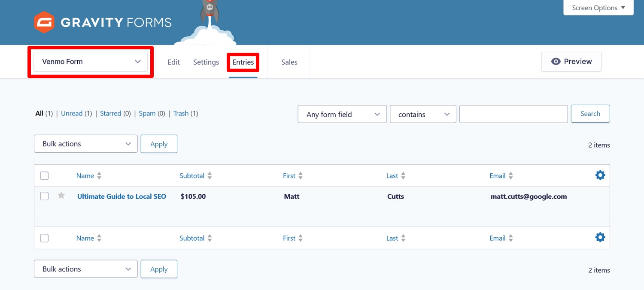The height and width of the screenshot is (290, 644).
Task: Open the contains operator dropdown
Action: (x=423, y=114)
